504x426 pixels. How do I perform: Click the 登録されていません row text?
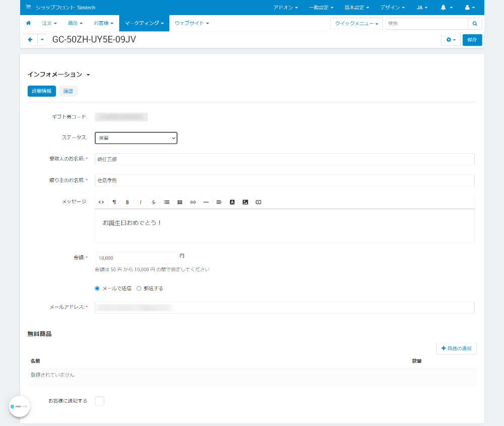(52, 375)
